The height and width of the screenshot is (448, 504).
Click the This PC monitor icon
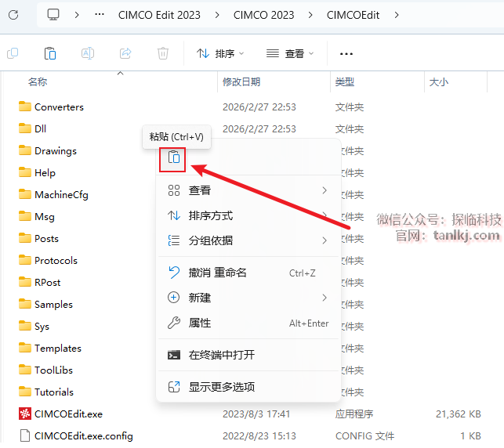(53, 15)
